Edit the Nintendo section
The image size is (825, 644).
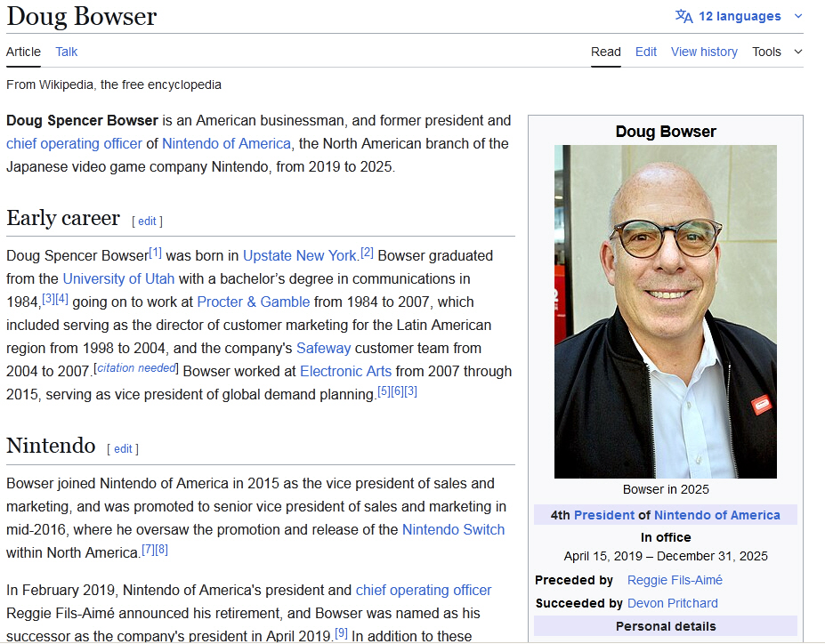click(123, 449)
